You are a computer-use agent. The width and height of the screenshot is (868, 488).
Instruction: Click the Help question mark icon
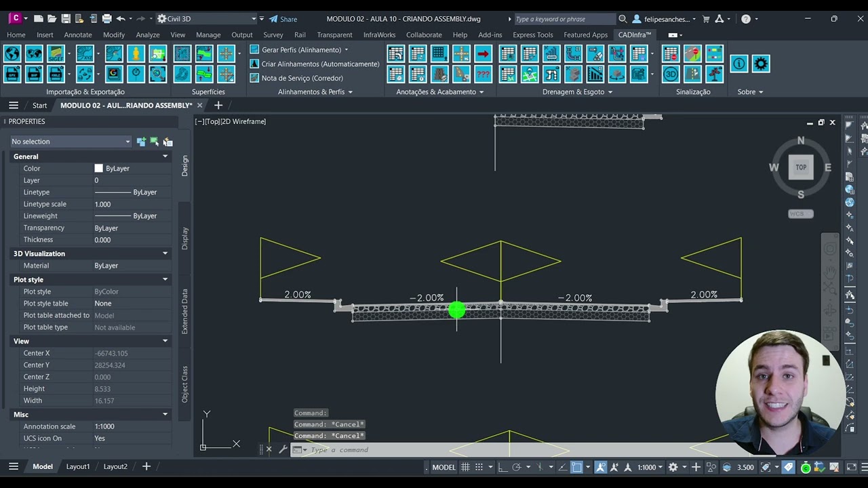pos(746,19)
